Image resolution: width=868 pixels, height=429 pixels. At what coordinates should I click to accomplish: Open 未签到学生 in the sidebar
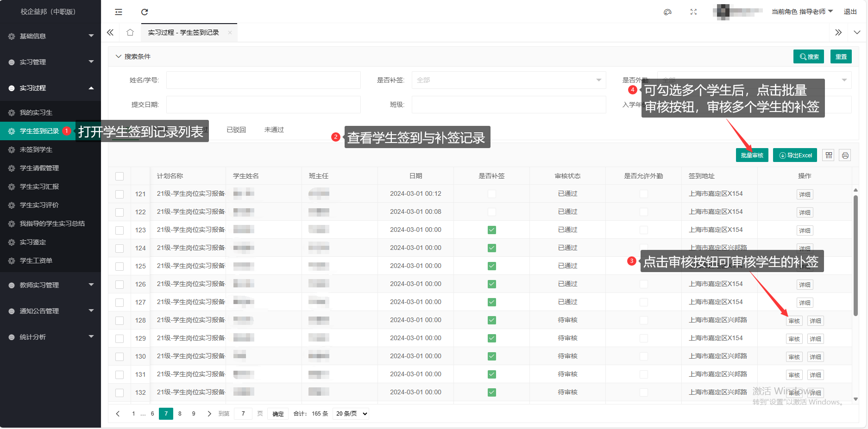[36, 149]
